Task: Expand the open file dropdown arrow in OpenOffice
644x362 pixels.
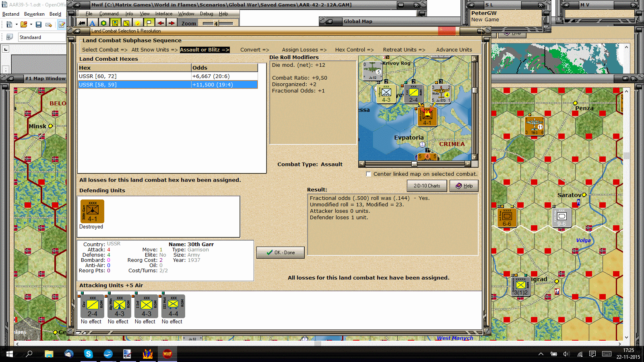Action: (31, 25)
